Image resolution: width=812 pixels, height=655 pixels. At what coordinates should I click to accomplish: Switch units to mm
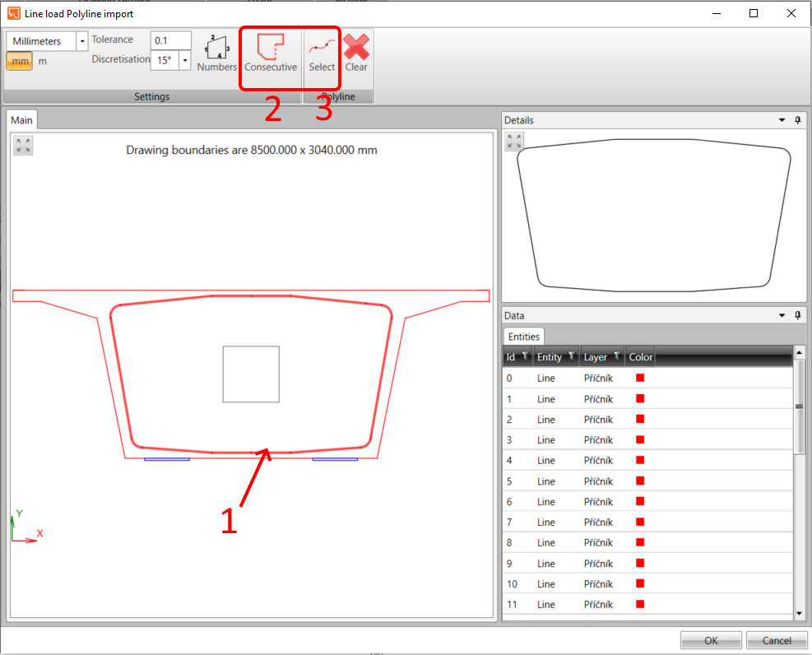(x=18, y=61)
